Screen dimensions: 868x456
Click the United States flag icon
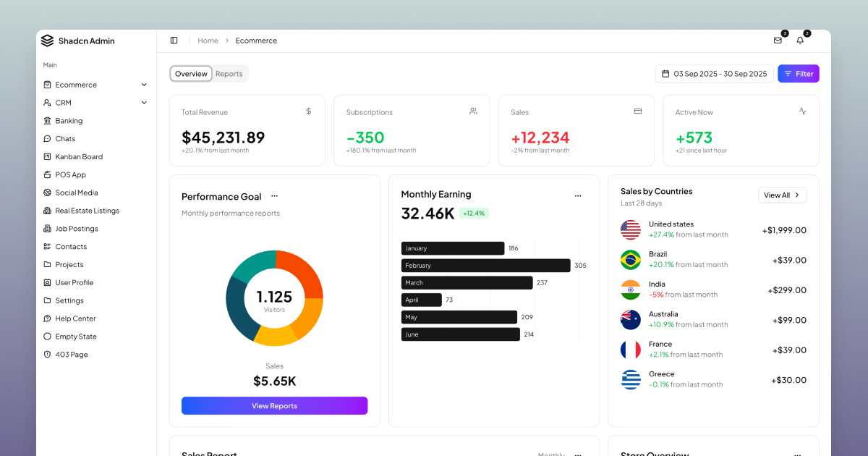click(x=631, y=230)
